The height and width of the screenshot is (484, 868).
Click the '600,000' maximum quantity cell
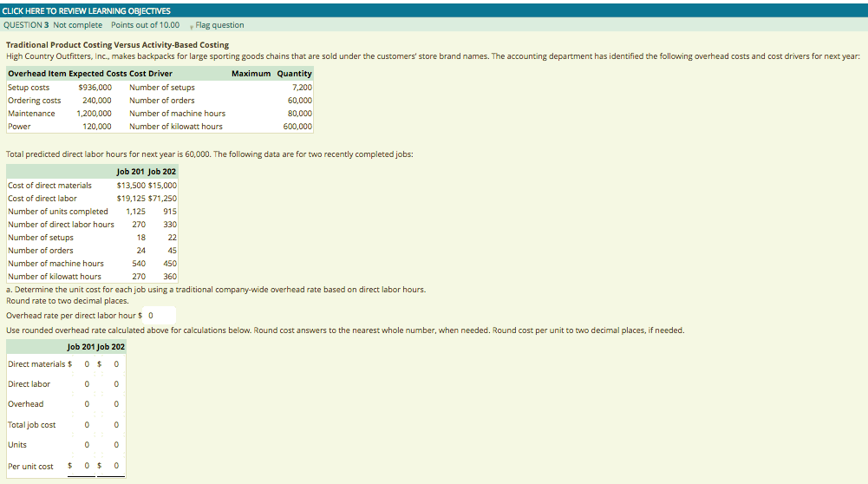click(297, 127)
